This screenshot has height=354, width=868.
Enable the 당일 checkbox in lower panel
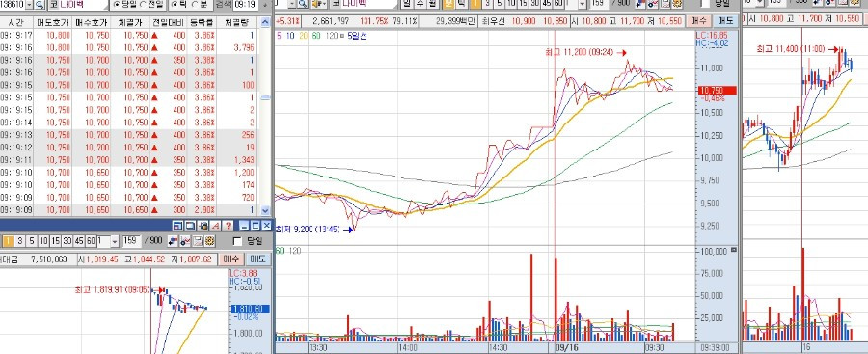237,241
